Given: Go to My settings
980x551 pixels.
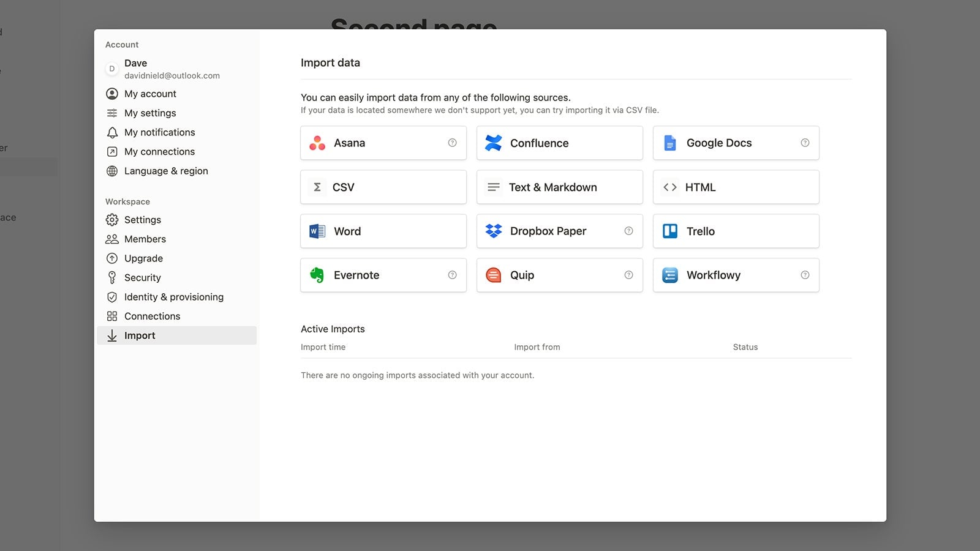Looking at the screenshot, I should (176, 113).
